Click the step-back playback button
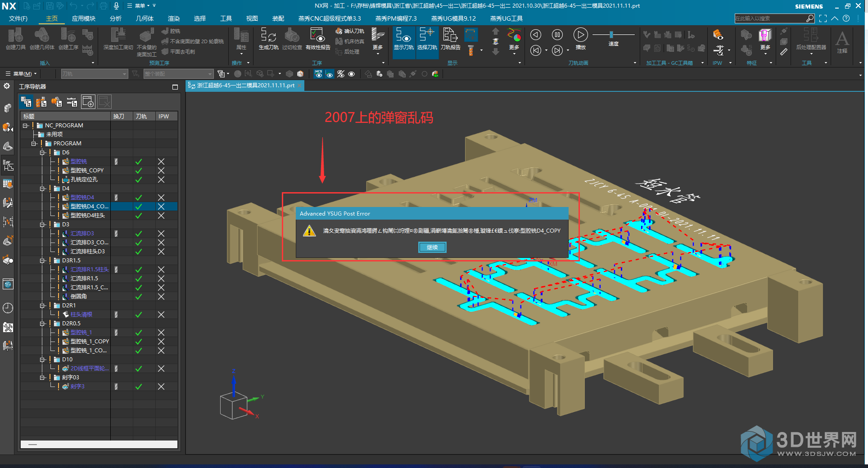Screen dimensions: 868x468 (535, 35)
